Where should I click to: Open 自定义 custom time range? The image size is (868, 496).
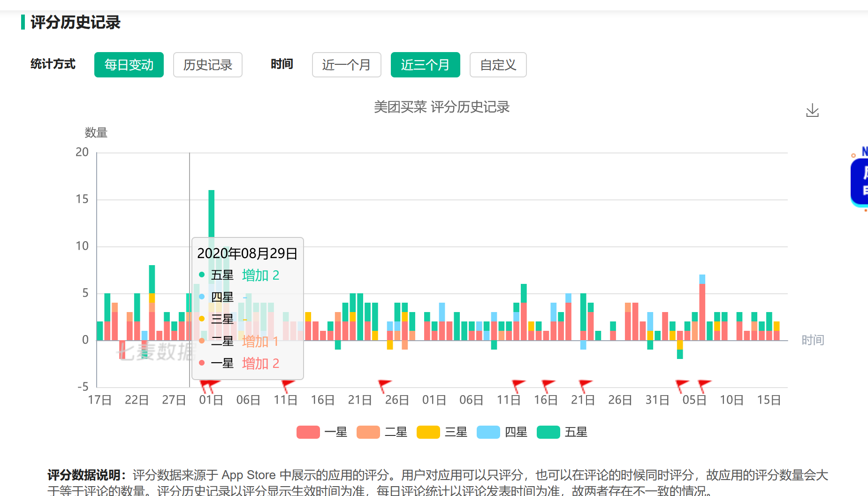pyautogui.click(x=498, y=65)
